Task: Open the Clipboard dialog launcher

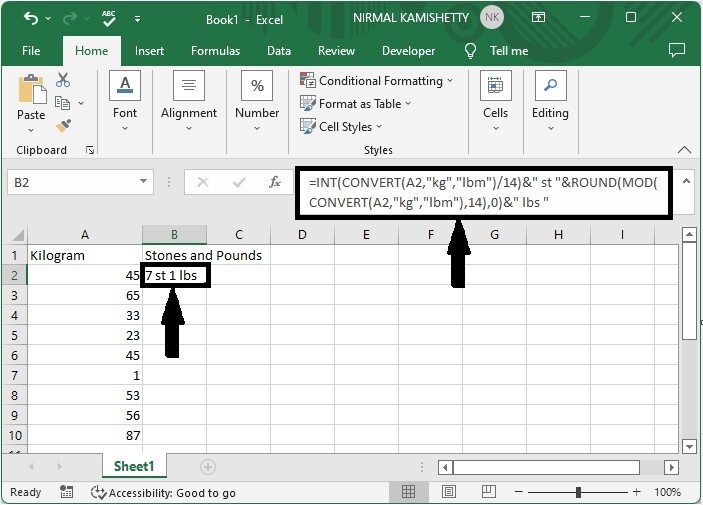Action: pyautogui.click(x=90, y=150)
